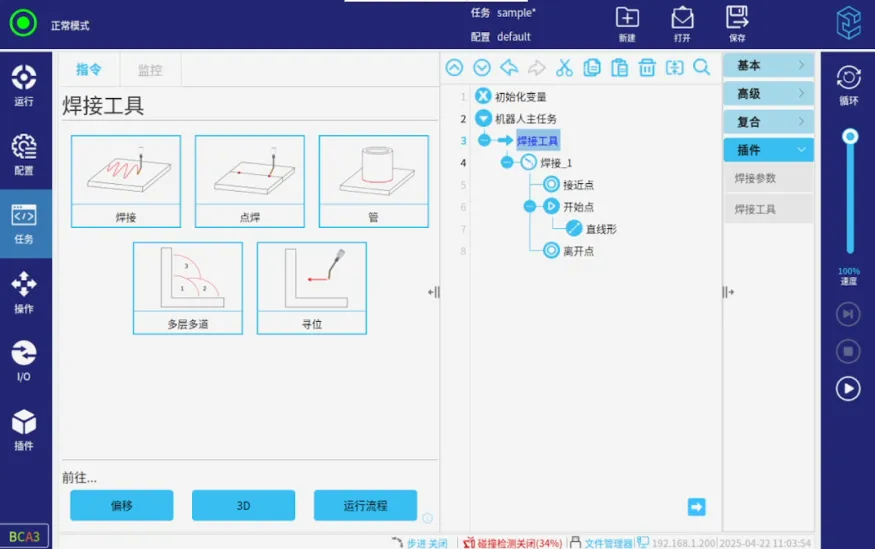The height and width of the screenshot is (549, 875).
Task: Collapse right command panel with splitter arrow
Action: click(x=728, y=292)
